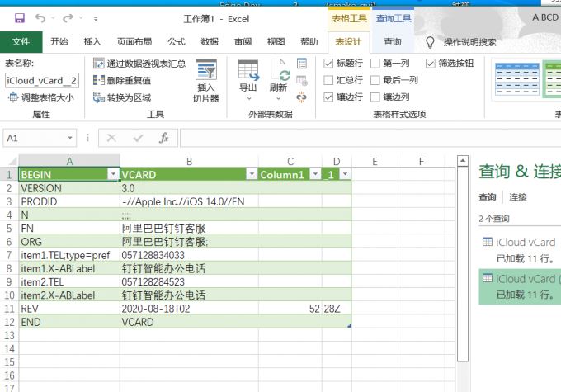Click the Save icon in title bar
The image size is (561, 392).
(x=19, y=17)
